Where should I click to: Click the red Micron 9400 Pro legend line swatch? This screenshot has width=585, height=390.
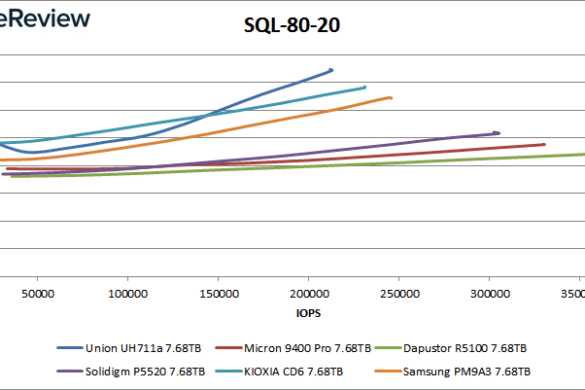[x=228, y=348]
